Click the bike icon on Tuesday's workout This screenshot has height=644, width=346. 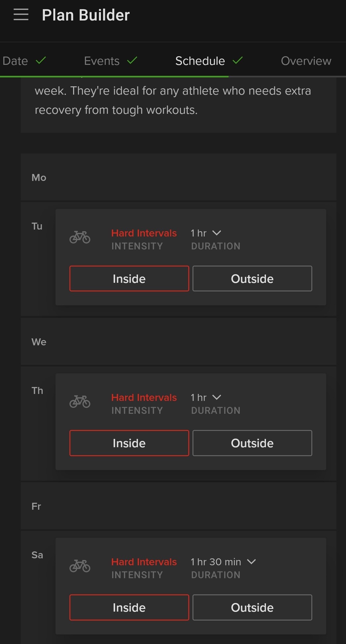(80, 237)
